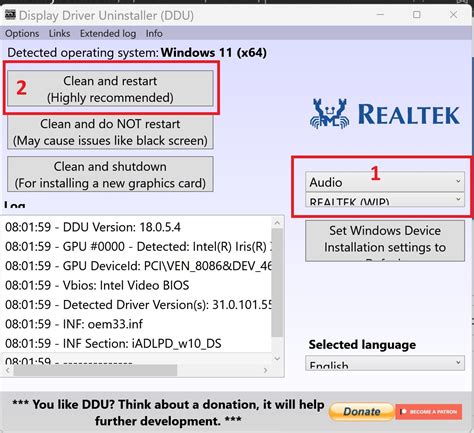This screenshot has width=474, height=433.
Task: Click Clean and shutdown button
Action: [x=110, y=174]
